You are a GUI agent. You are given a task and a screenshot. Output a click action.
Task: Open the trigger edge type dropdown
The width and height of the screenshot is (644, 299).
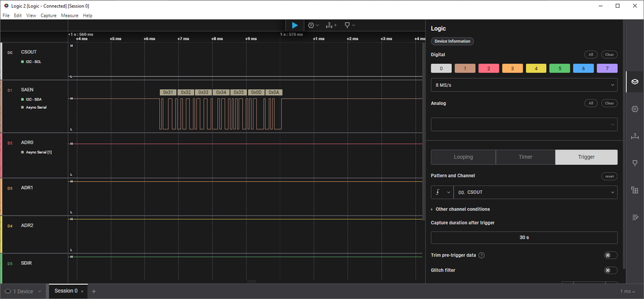(x=442, y=192)
